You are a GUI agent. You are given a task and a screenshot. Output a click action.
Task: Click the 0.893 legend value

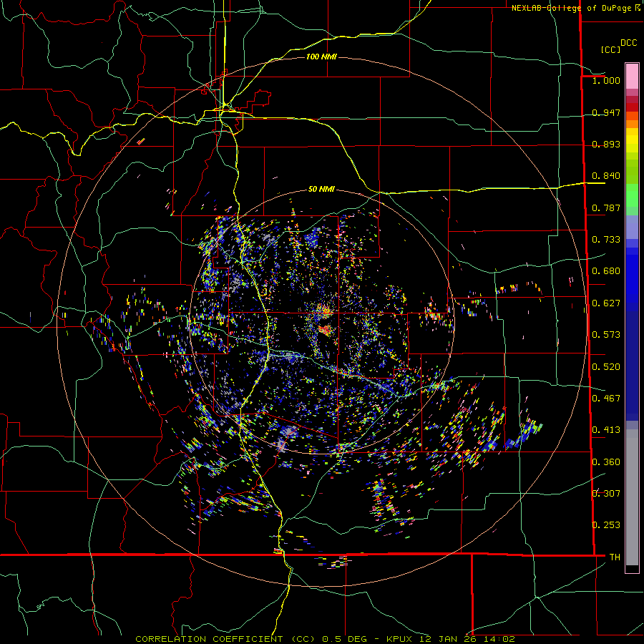point(606,144)
